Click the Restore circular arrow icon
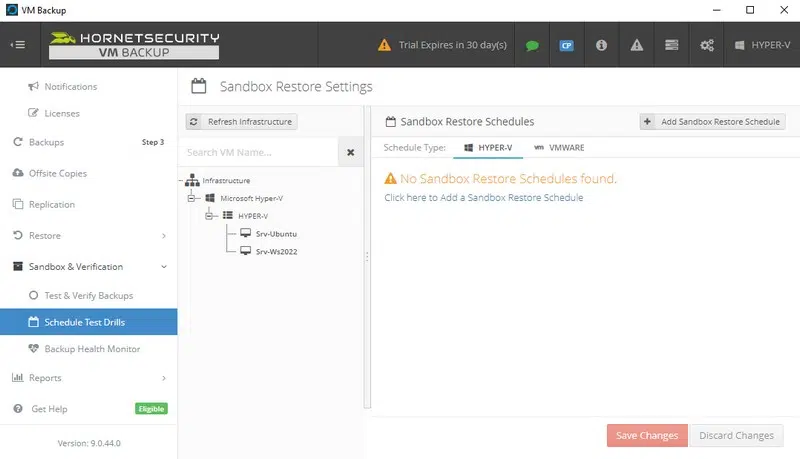Viewport: 800px width, 459px height. click(x=18, y=235)
